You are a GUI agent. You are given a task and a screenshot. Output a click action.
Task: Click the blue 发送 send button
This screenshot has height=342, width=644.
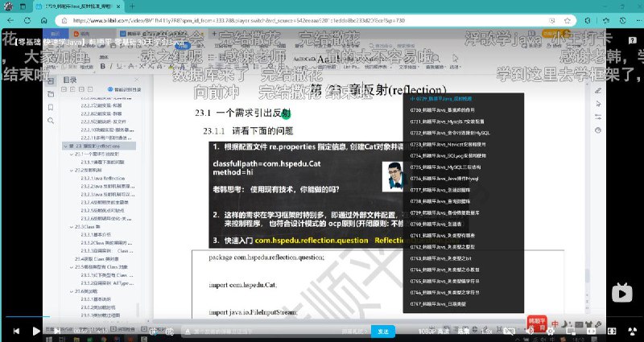(383, 331)
